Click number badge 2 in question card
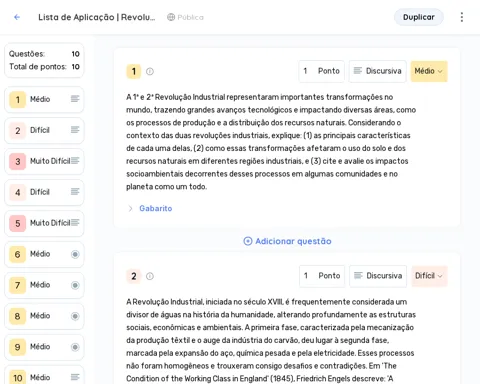Screen dimensions: 480x384 pyautogui.click(x=134, y=276)
